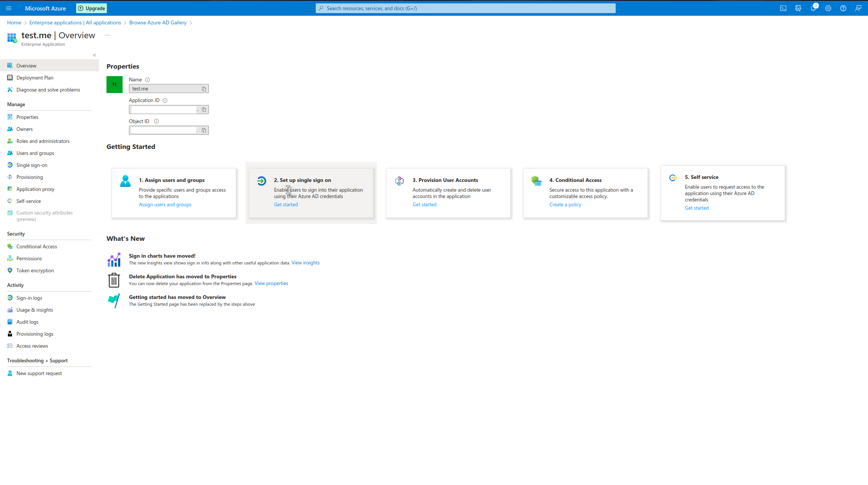Show info tooltip for Name
This screenshot has height=485, width=868.
(147, 80)
